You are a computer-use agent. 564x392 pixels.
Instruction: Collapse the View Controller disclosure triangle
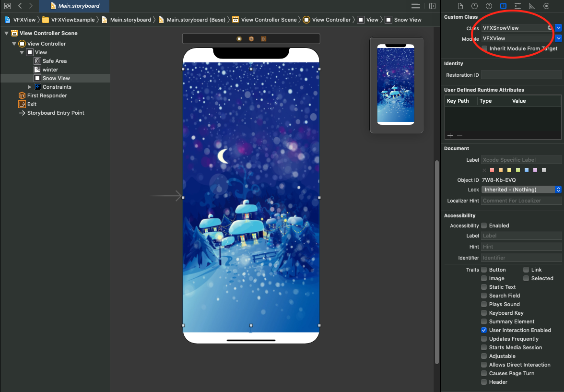[x=14, y=44]
